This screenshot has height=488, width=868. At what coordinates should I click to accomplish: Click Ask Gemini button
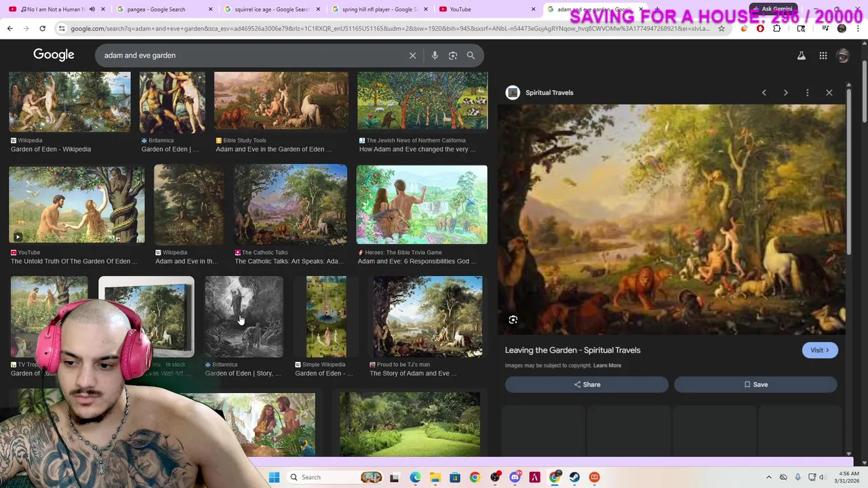click(772, 9)
